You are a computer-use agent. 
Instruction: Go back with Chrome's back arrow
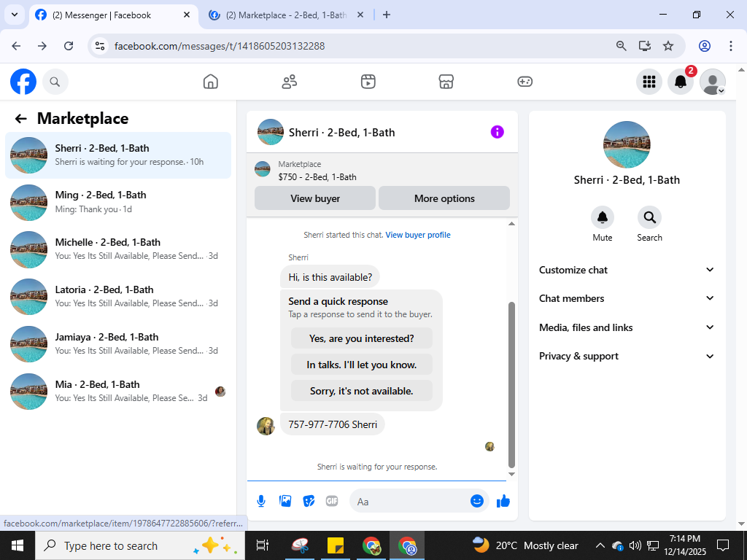16,46
